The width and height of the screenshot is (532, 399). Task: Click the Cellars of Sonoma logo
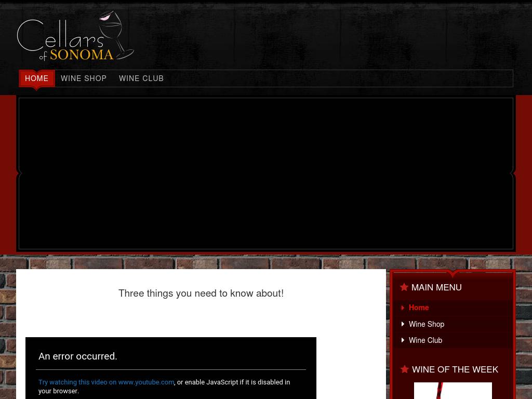tap(75, 36)
